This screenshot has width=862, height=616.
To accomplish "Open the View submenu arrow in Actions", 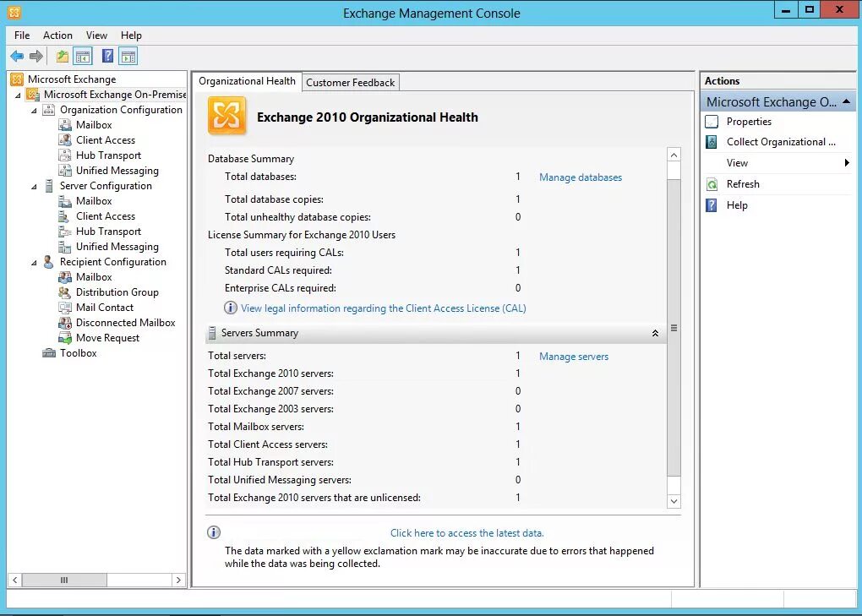I will 847,162.
